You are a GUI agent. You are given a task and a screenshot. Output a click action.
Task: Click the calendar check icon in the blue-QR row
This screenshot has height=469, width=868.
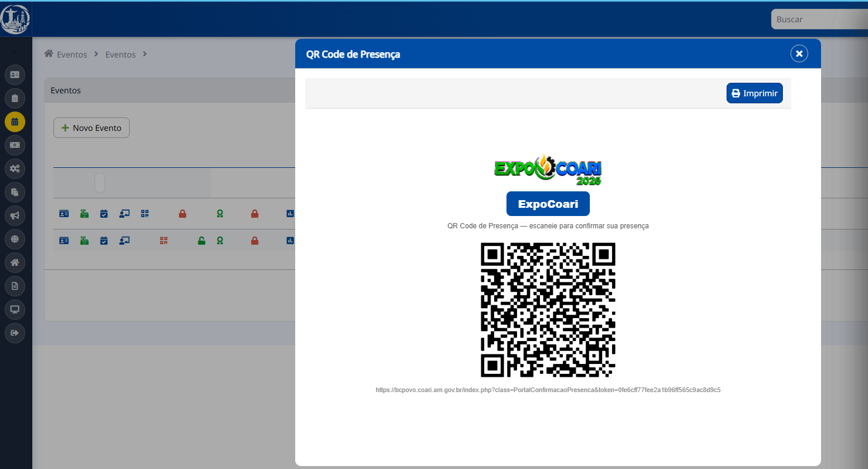tap(104, 214)
